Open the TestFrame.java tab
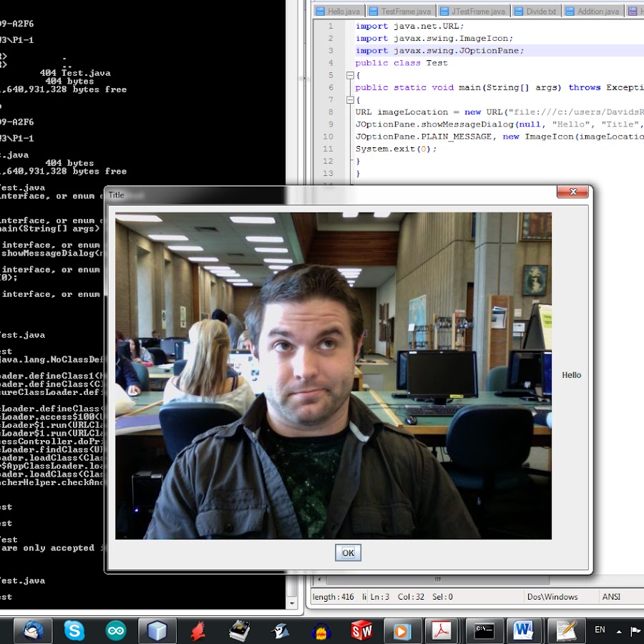This screenshot has width=644, height=644. [x=401, y=11]
